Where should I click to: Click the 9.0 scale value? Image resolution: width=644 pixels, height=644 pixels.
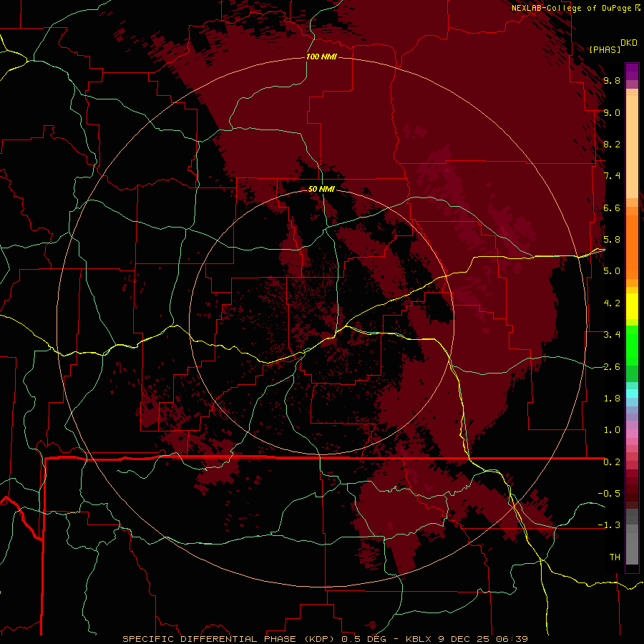point(612,112)
